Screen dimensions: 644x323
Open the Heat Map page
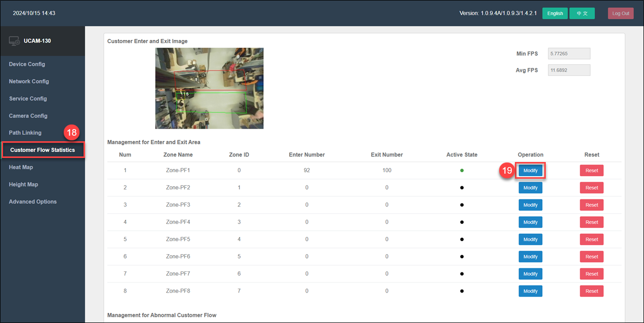tap(21, 167)
